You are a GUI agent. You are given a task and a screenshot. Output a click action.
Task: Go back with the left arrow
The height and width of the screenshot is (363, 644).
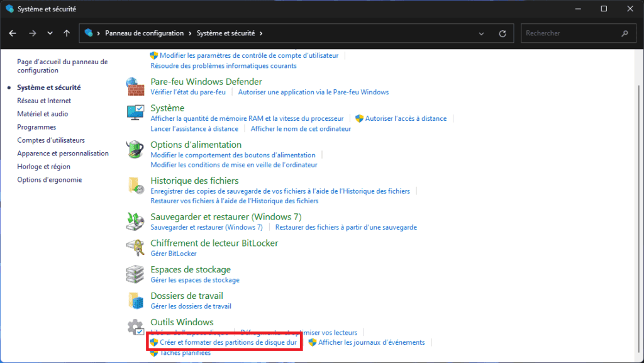click(x=13, y=33)
